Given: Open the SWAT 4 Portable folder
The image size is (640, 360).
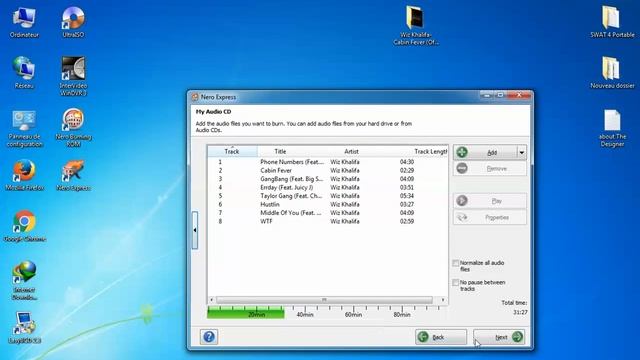Looking at the screenshot, I should coord(612,22).
